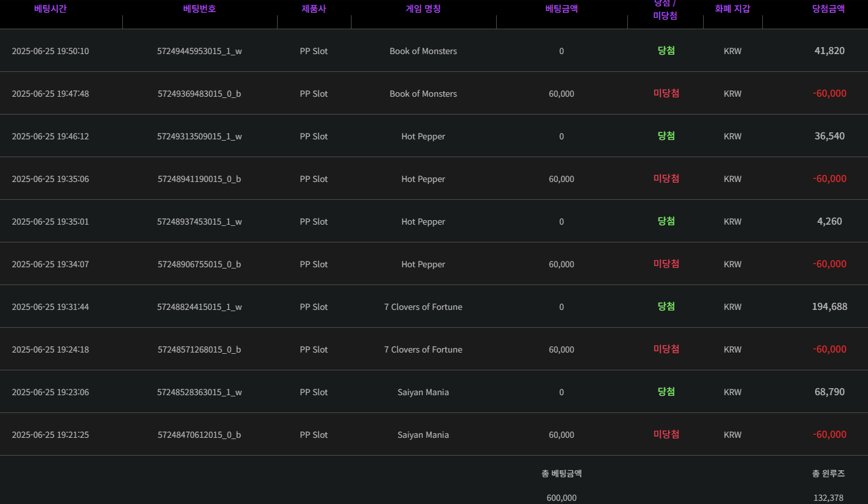Click 60,000 bet amount in 19:35:06 row

coord(562,179)
